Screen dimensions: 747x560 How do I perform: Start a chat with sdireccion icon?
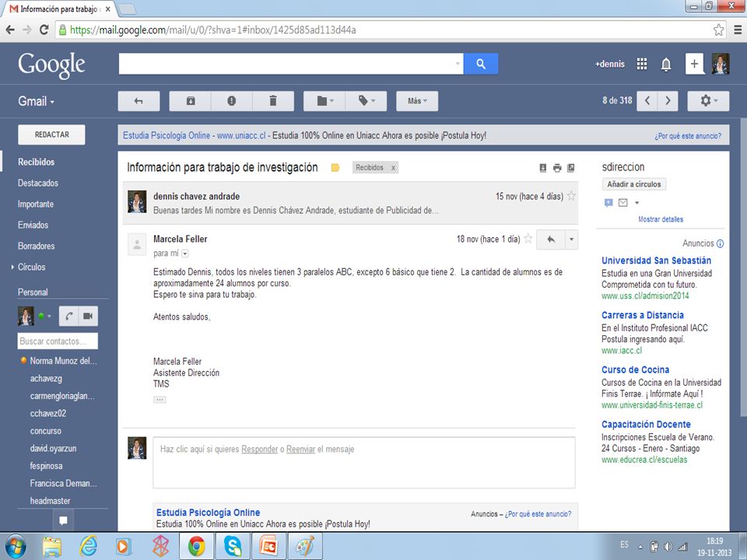click(608, 203)
